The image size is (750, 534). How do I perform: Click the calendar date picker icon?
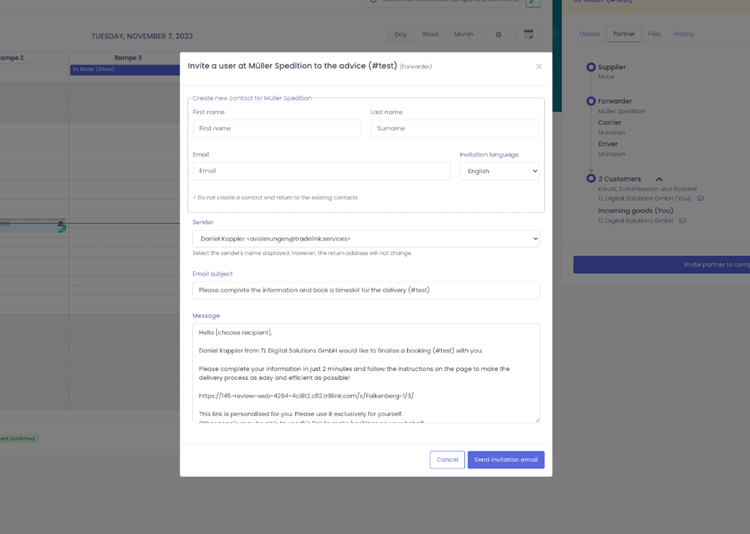(x=529, y=34)
